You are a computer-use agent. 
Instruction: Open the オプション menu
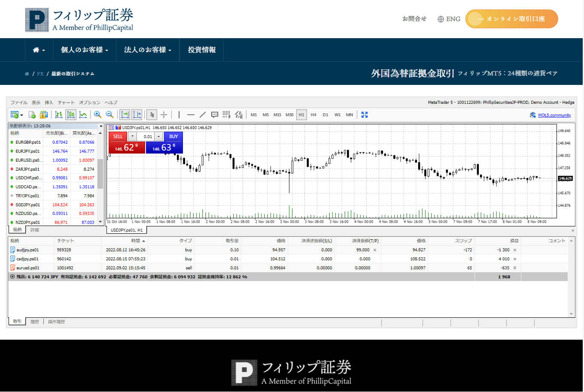90,103
